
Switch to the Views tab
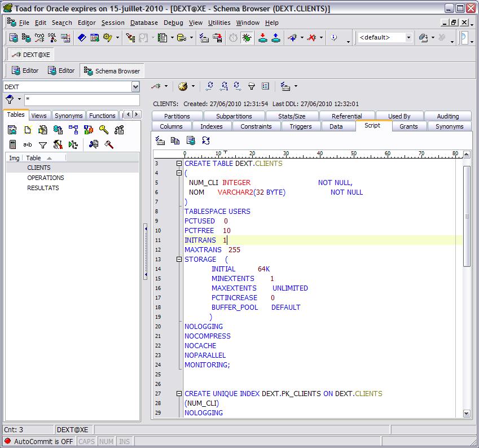[x=39, y=116]
